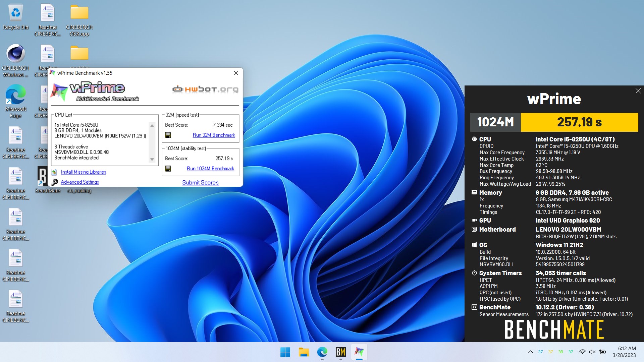This screenshot has width=644, height=362.
Task: Click the Advanced Settings wrench icon
Action: click(x=54, y=182)
